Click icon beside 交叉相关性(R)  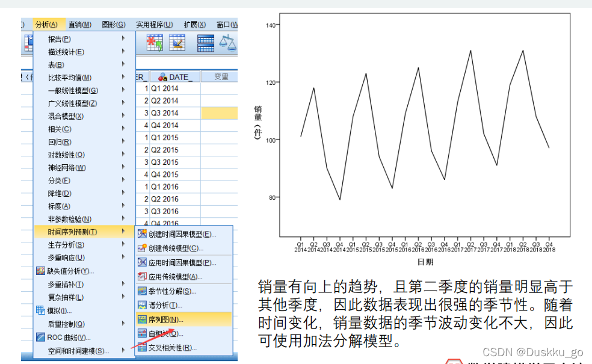[x=142, y=347]
